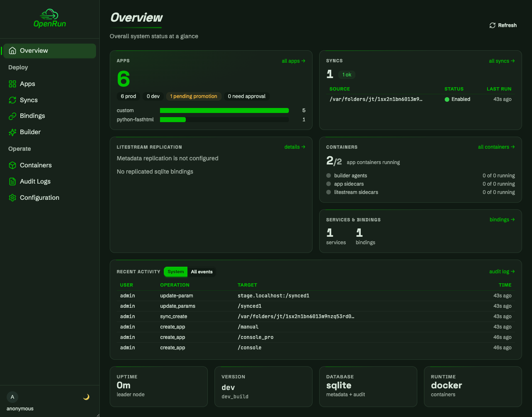Open Containers in the sidebar
This screenshot has height=417, width=532.
point(49,165)
